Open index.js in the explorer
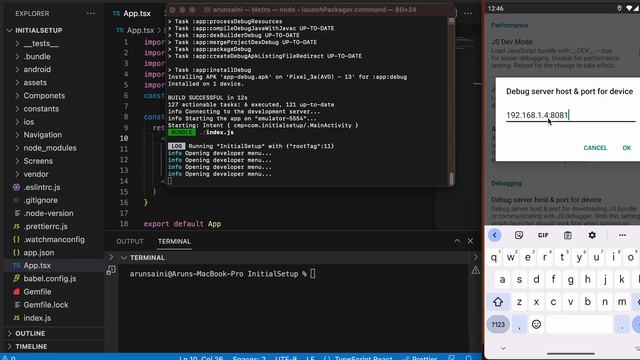The height and width of the screenshot is (360, 640). pyautogui.click(x=37, y=318)
